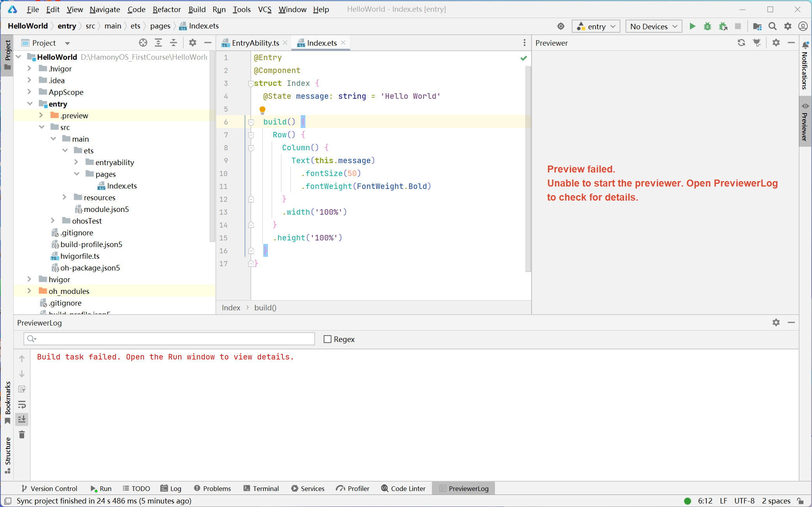Screen dimensions: 812x507
Task: Toggle the Project side tool tab
Action: click(7, 55)
